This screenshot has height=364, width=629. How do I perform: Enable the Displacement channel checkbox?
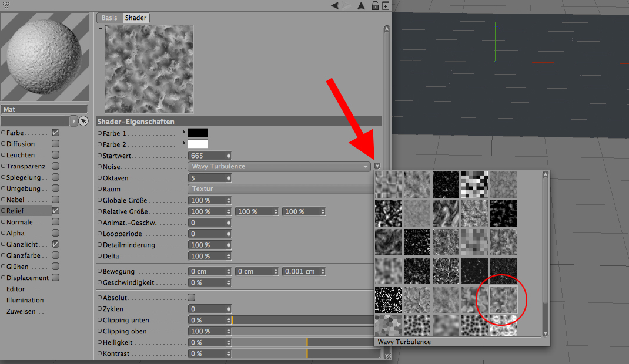(x=56, y=278)
